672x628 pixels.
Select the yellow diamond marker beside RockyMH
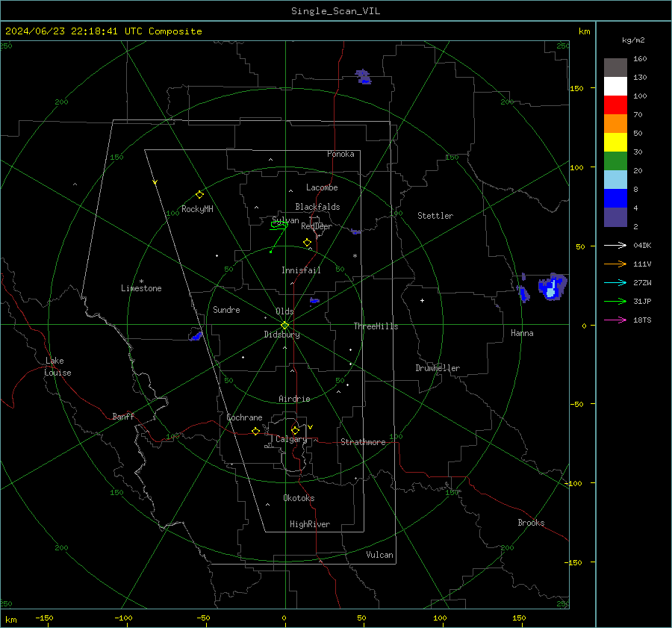click(199, 195)
